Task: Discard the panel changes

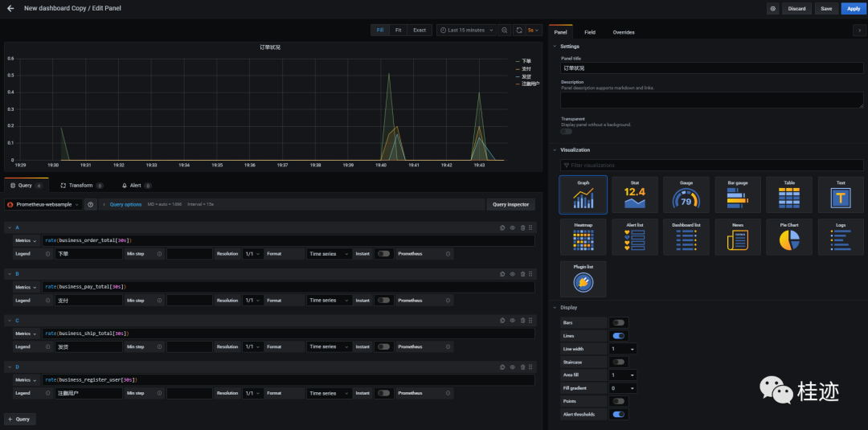Action: 796,9
